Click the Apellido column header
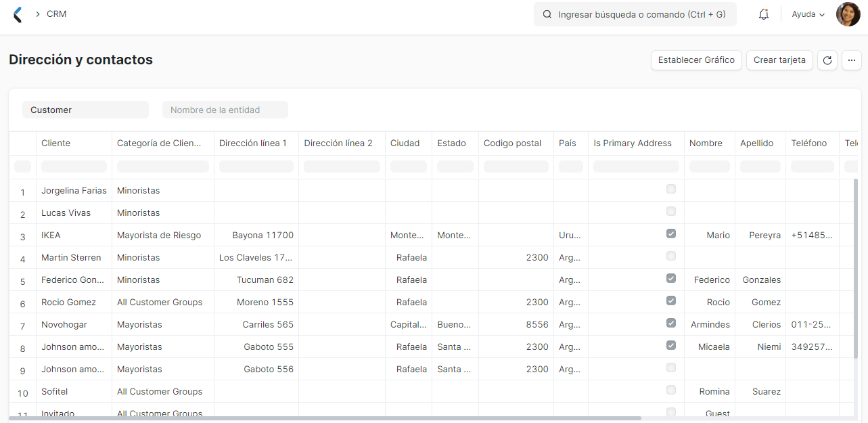This screenshot has width=868, height=423. point(760,143)
